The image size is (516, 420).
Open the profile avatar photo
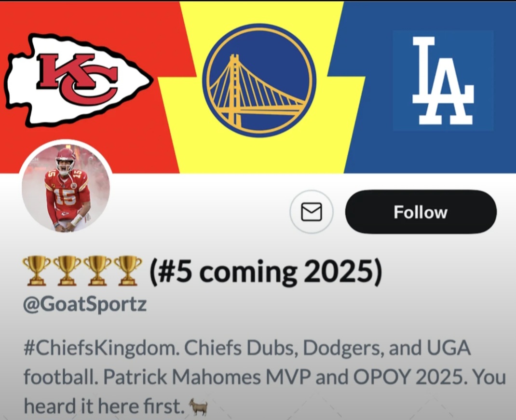pos(66,188)
